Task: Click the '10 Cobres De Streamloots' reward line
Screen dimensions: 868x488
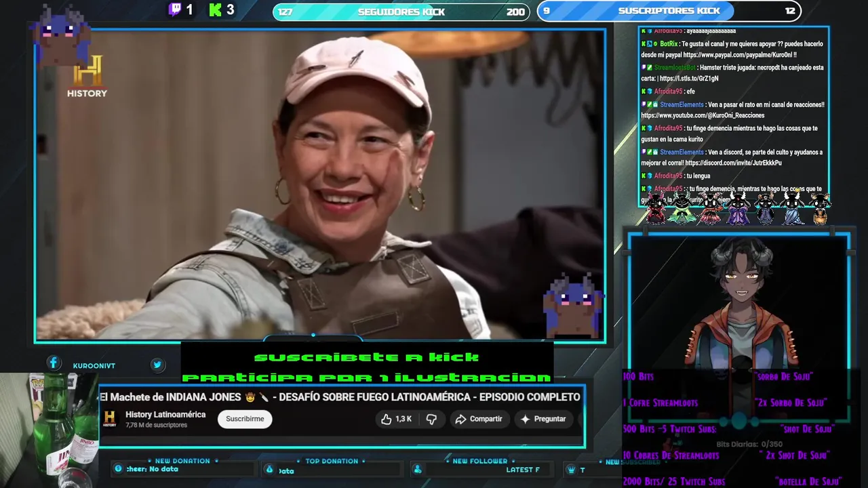Action: pyautogui.click(x=671, y=455)
